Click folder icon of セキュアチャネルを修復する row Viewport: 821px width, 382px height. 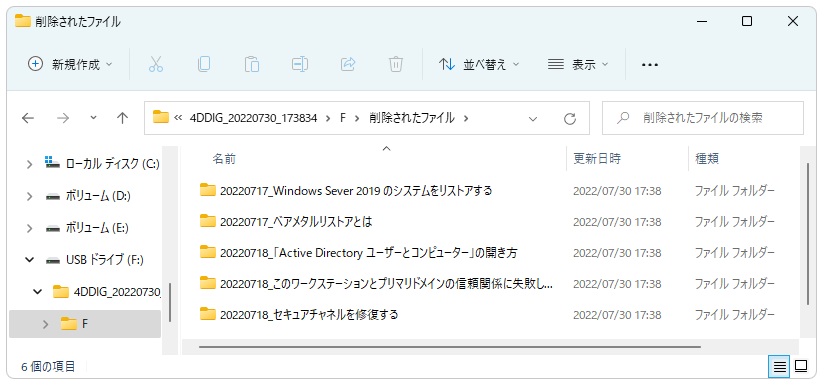click(x=208, y=314)
